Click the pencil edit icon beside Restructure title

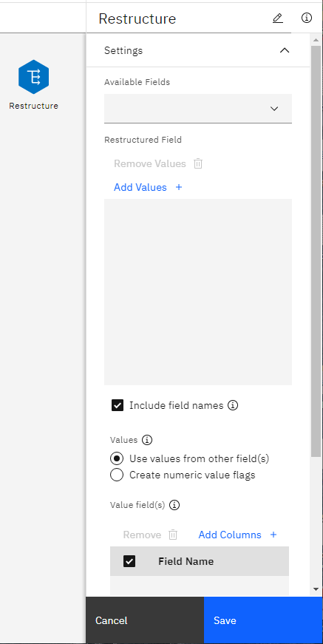click(x=278, y=18)
